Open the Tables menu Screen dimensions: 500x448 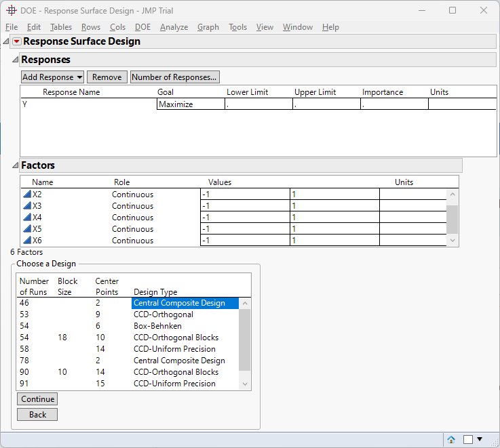(x=61, y=27)
